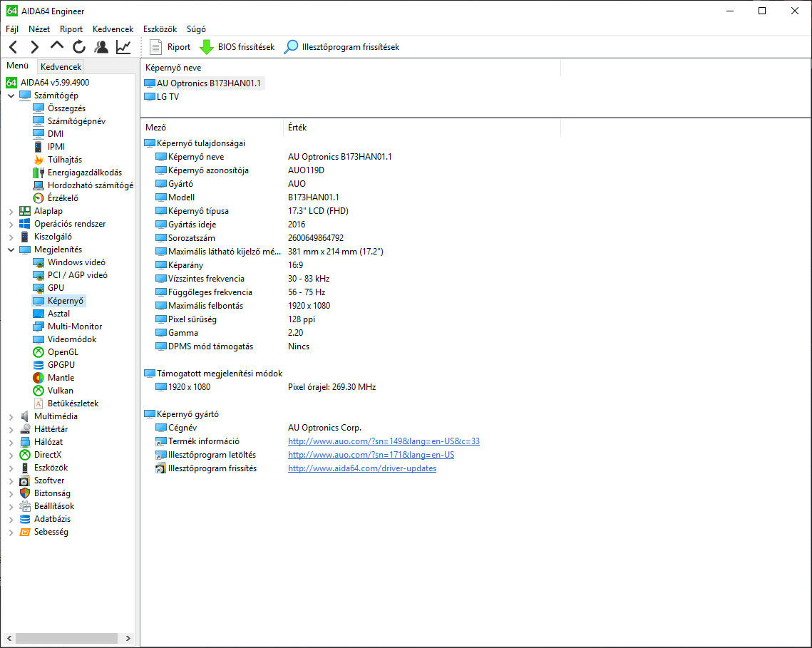Open the Illesztőprogram letöltés link
This screenshot has width=812, height=648.
[x=371, y=455]
